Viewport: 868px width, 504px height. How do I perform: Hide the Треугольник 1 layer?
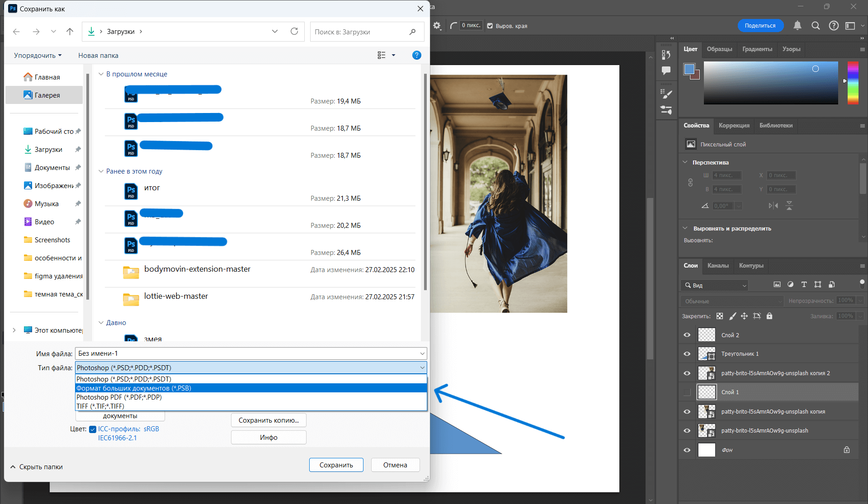pos(687,354)
